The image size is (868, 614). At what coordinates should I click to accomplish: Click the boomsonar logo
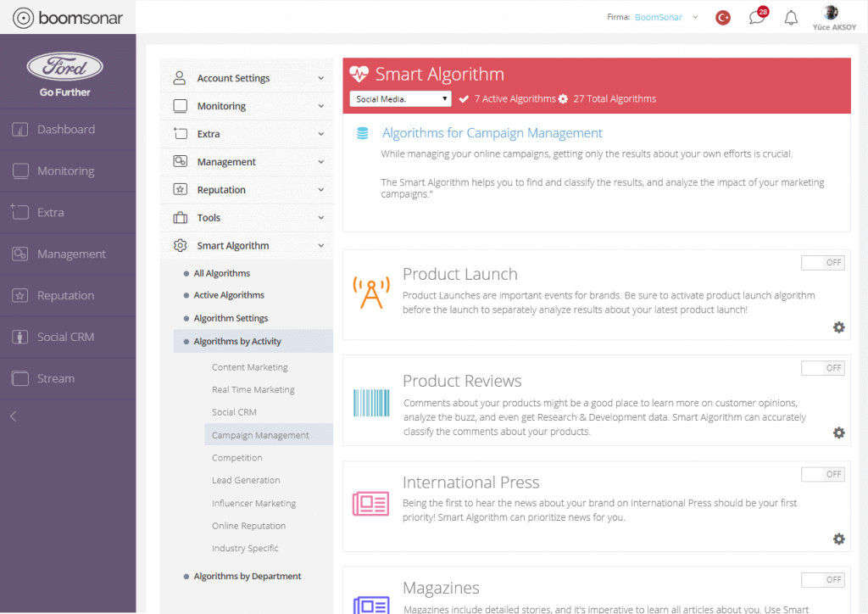click(x=68, y=18)
